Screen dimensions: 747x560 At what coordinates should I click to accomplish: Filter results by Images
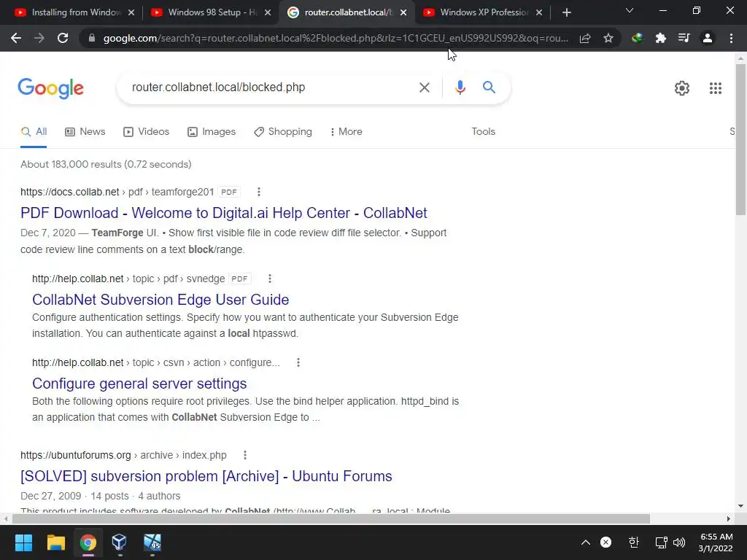pyautogui.click(x=212, y=131)
